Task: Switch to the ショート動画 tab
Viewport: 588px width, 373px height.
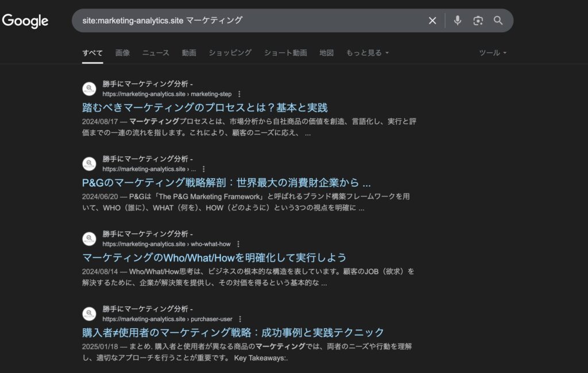Action: pyautogui.click(x=285, y=53)
